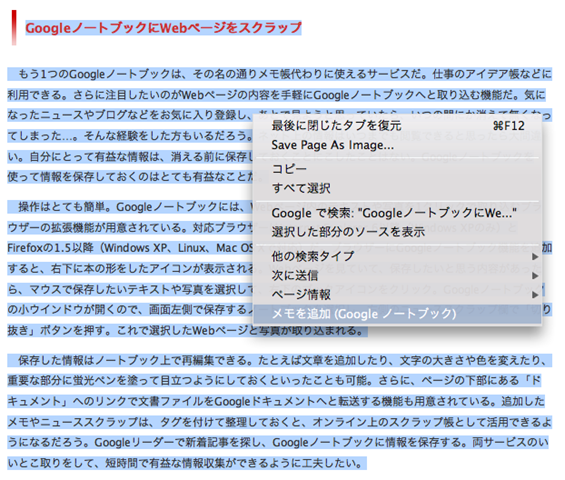Expand '他の検索タイプ' submenu
The width and height of the screenshot is (565, 480).
pyautogui.click(x=397, y=256)
